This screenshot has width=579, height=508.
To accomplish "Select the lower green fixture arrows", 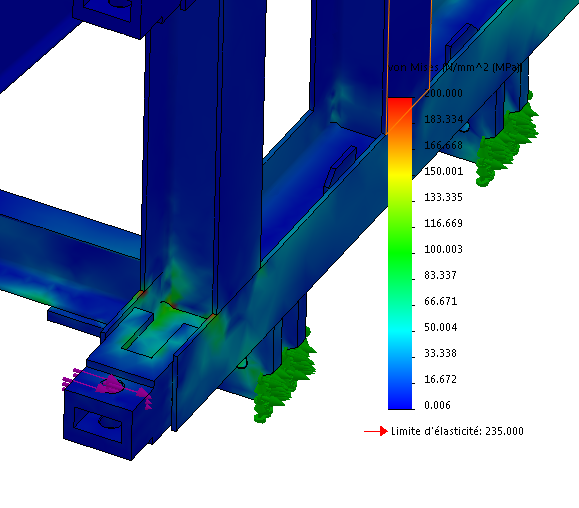I will pos(285,376).
